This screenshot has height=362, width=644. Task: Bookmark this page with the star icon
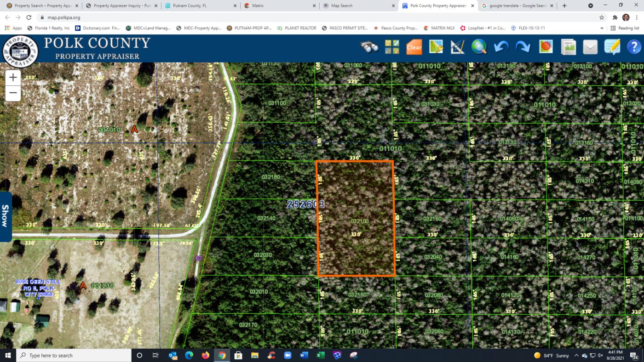pos(602,17)
